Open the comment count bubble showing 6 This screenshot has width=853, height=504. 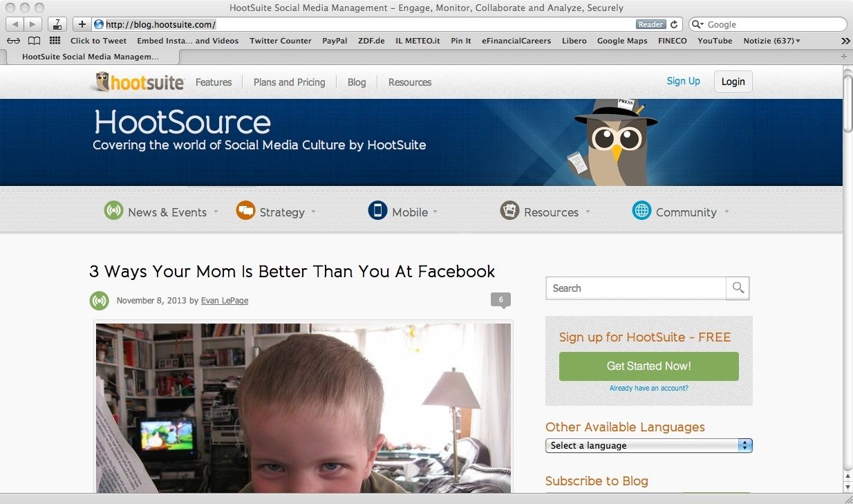tap(500, 300)
